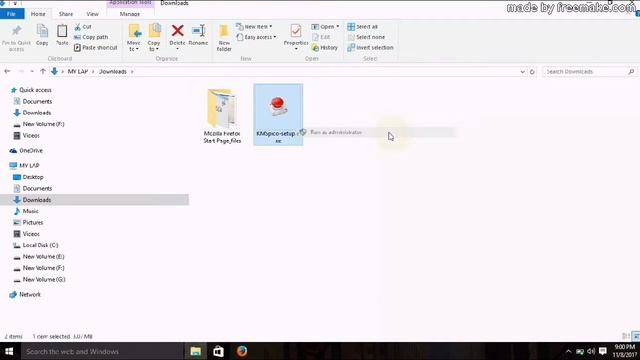Image resolution: width=640 pixels, height=360 pixels.
Task: Switch to the Manage tab
Action: (130, 14)
